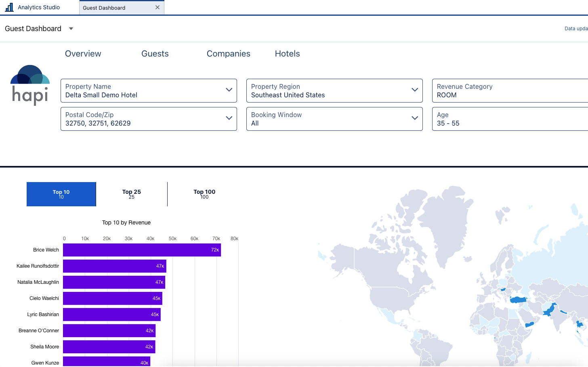The image size is (588, 367).
Task: Open the Age range filter
Action: 510,119
